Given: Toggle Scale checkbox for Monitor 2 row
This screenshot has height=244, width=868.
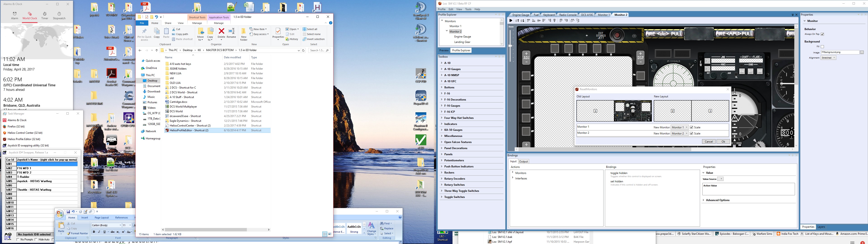Looking at the screenshot, I should 691,134.
